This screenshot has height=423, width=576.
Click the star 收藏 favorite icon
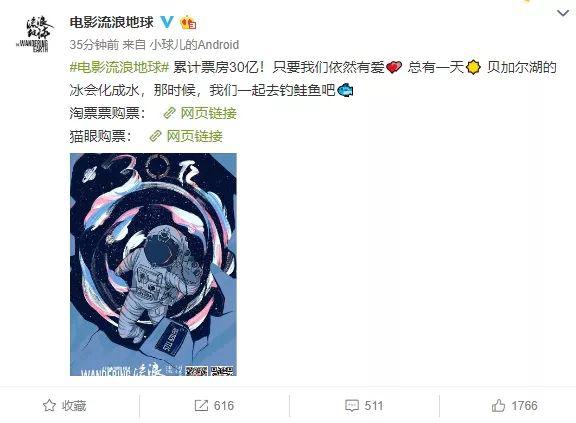click(x=49, y=406)
